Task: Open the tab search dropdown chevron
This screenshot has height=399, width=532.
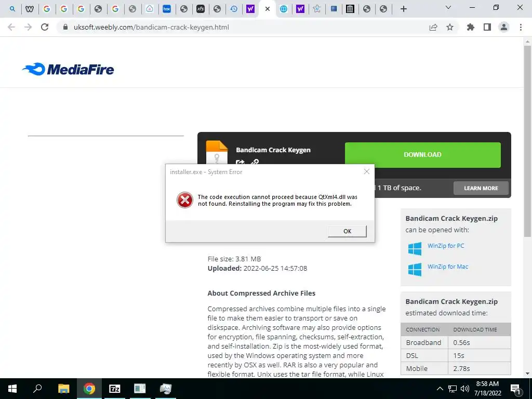Action: click(448, 7)
